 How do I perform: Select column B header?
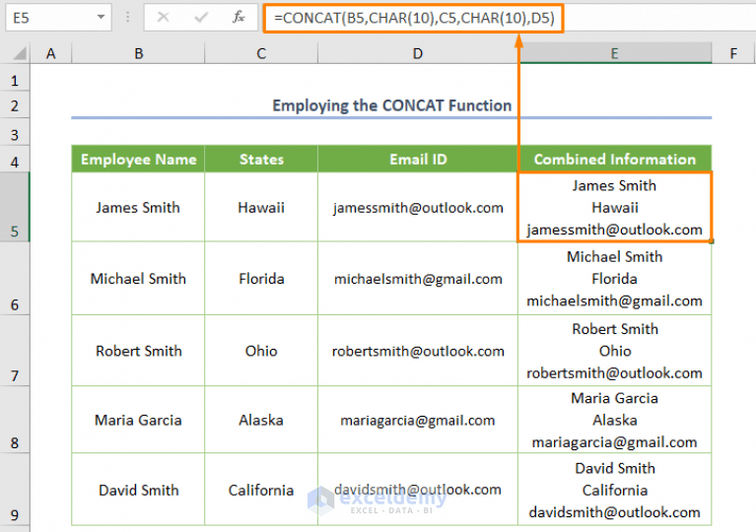pyautogui.click(x=138, y=53)
